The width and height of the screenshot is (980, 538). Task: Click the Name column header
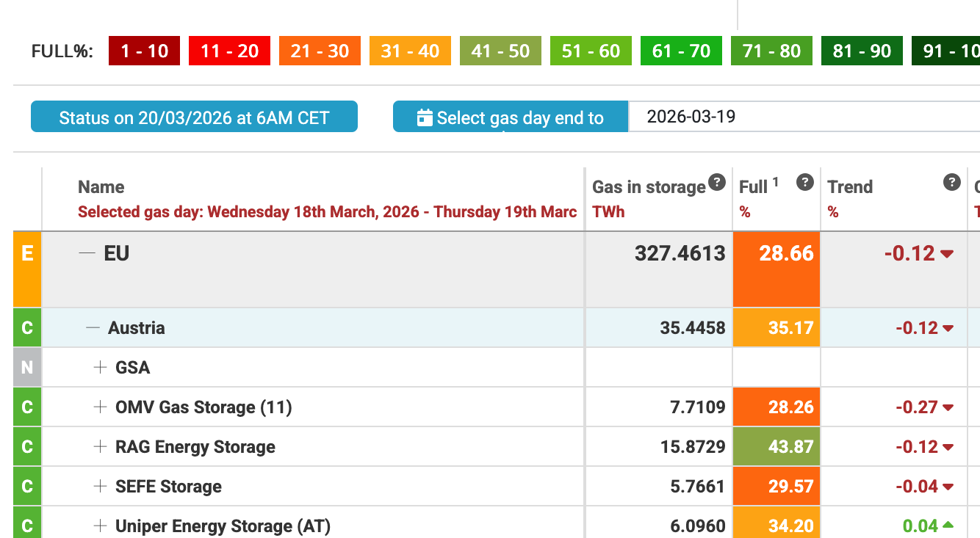(x=101, y=187)
